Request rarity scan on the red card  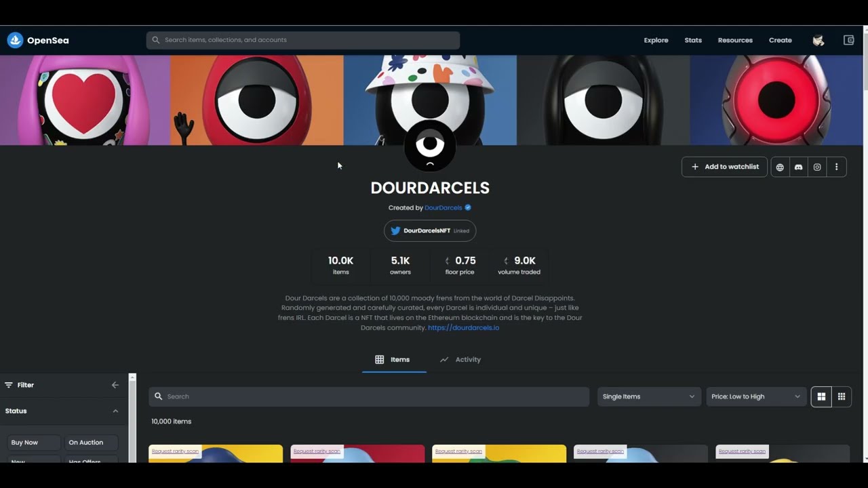pos(317,451)
